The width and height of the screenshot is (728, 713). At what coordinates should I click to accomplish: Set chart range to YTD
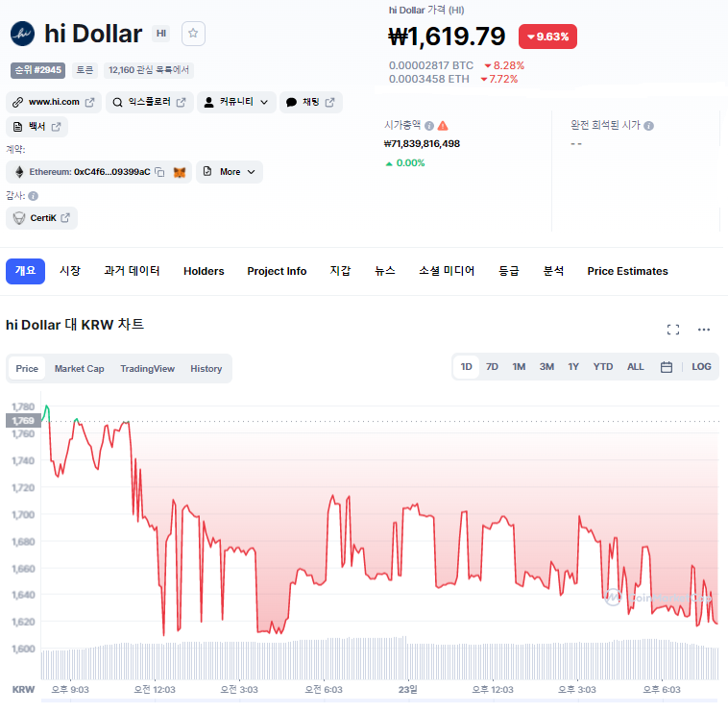(603, 367)
